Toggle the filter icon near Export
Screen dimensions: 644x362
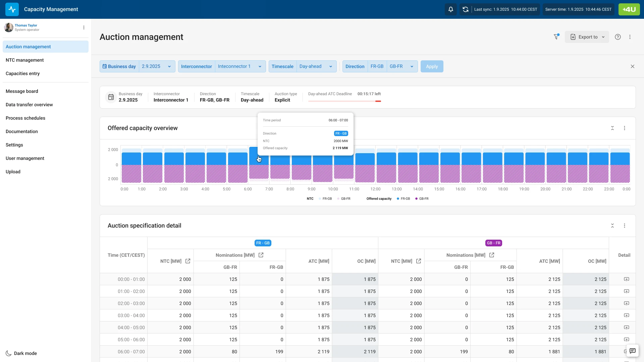pos(556,37)
